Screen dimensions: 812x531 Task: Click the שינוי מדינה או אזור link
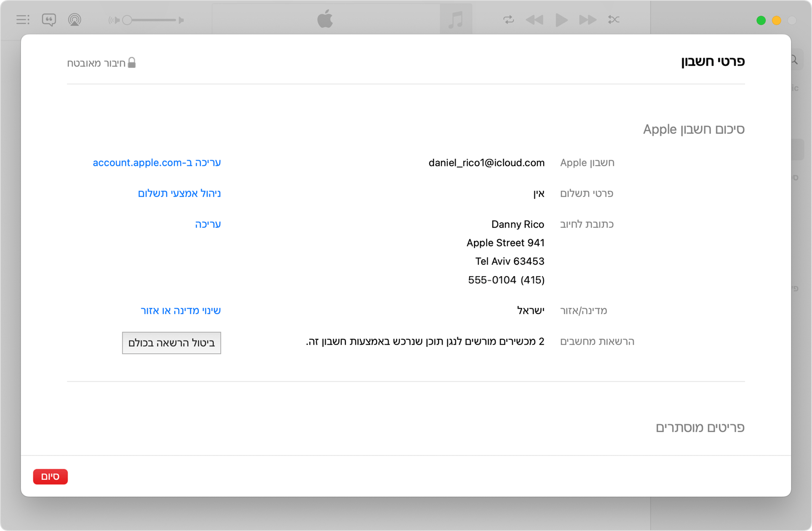point(181,310)
